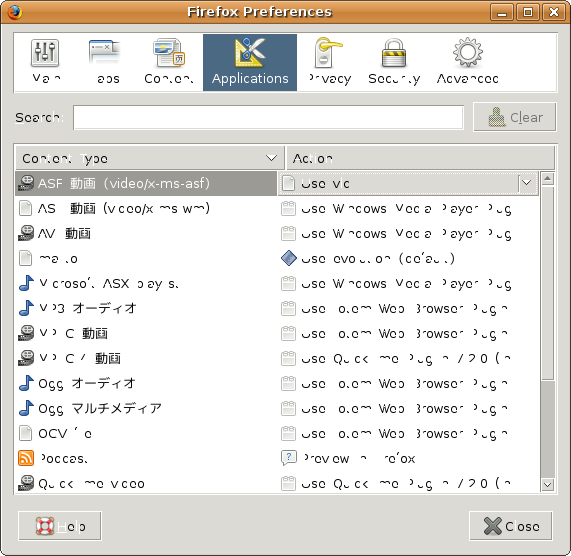Open the Main preferences panel
Screen dimensions: 571x556
(46, 62)
